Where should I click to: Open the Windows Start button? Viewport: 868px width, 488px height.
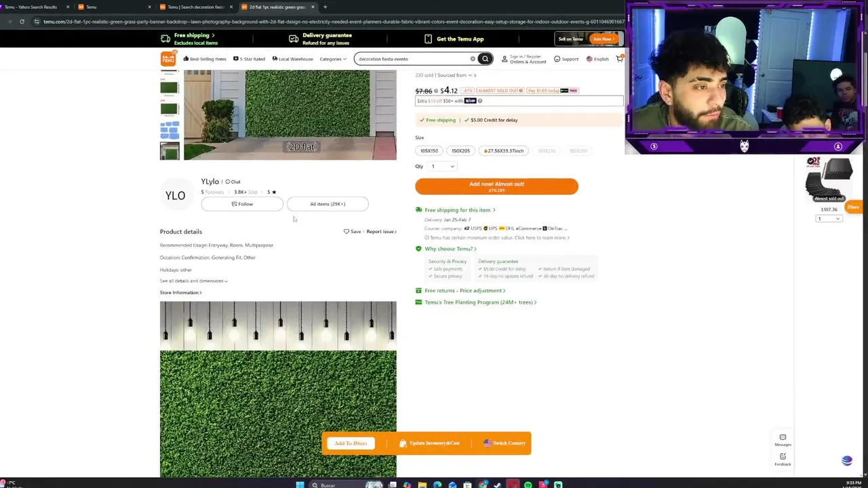pyautogui.click(x=300, y=485)
